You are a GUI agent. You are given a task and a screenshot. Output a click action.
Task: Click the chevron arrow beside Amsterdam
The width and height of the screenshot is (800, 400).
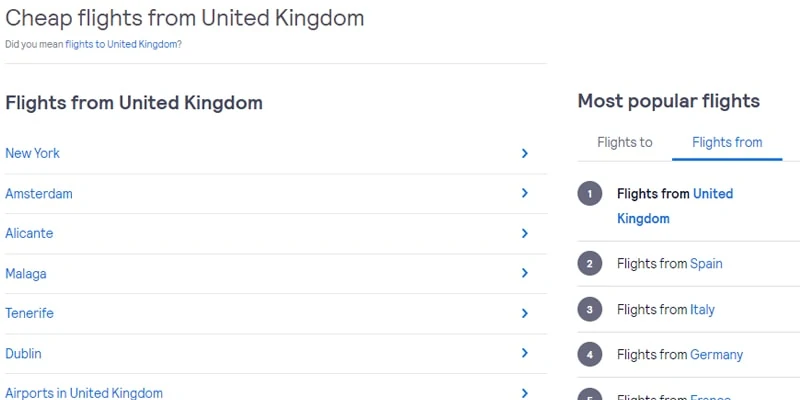coord(524,193)
